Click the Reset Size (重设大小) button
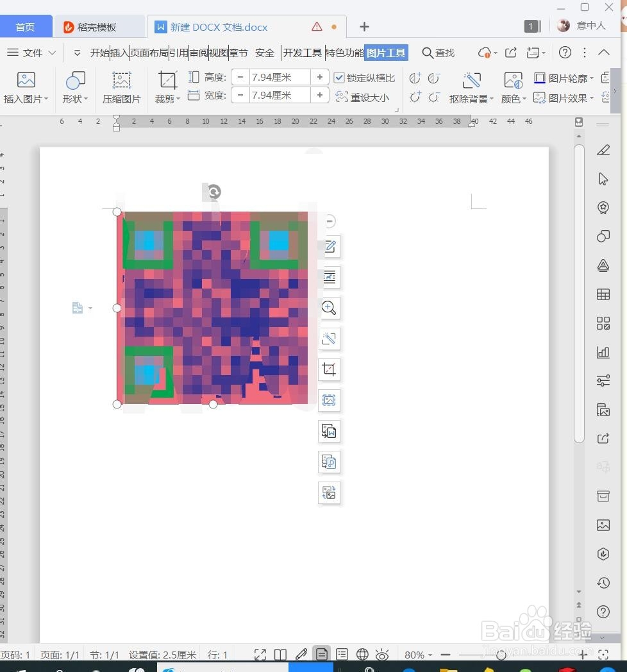The height and width of the screenshot is (672, 627). (363, 97)
